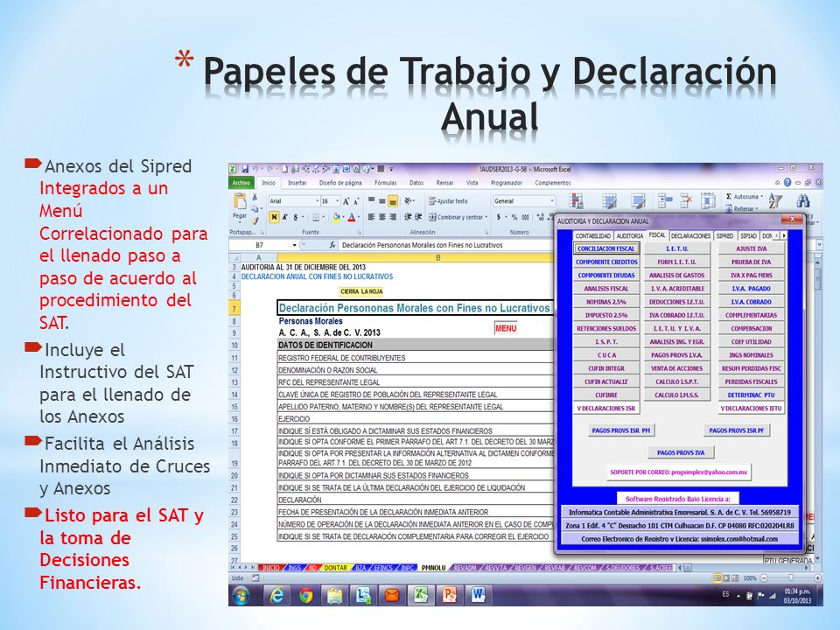Click the Find binoculars icon
840x630 pixels.
tap(802, 201)
